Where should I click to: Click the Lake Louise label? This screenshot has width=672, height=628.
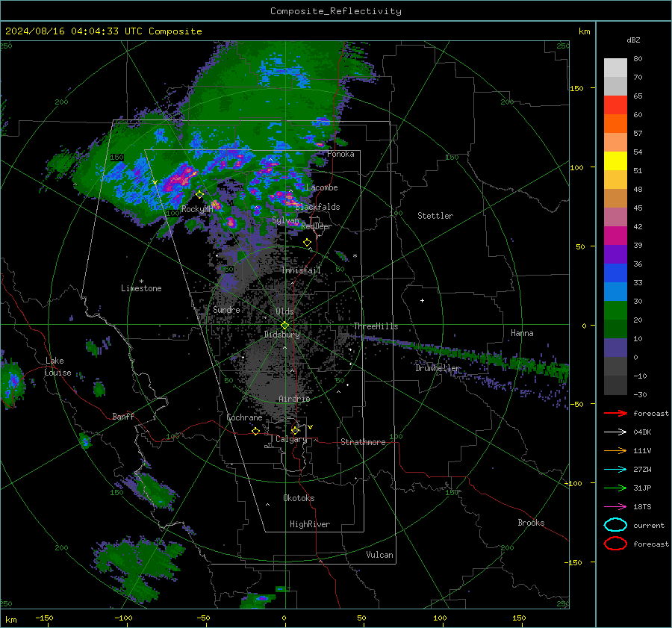[x=57, y=367]
